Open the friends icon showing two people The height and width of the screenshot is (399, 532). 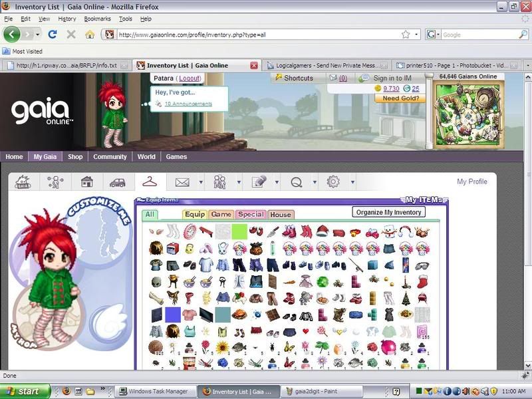coord(219,182)
